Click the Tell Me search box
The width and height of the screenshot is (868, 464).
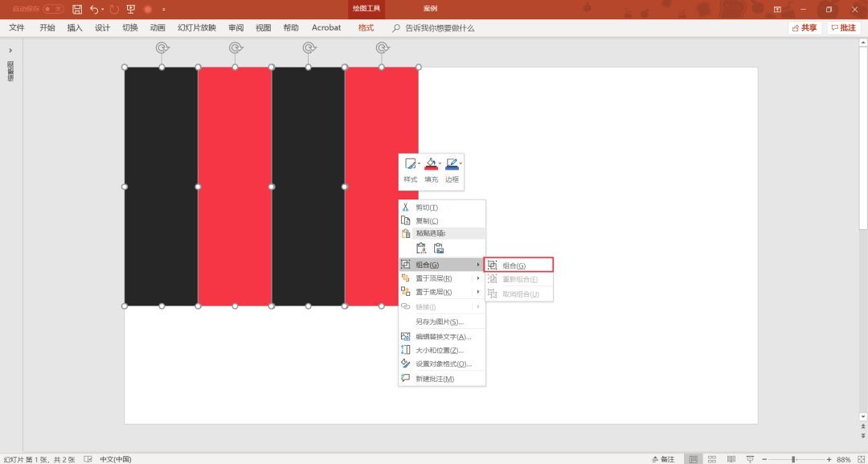tap(433, 27)
